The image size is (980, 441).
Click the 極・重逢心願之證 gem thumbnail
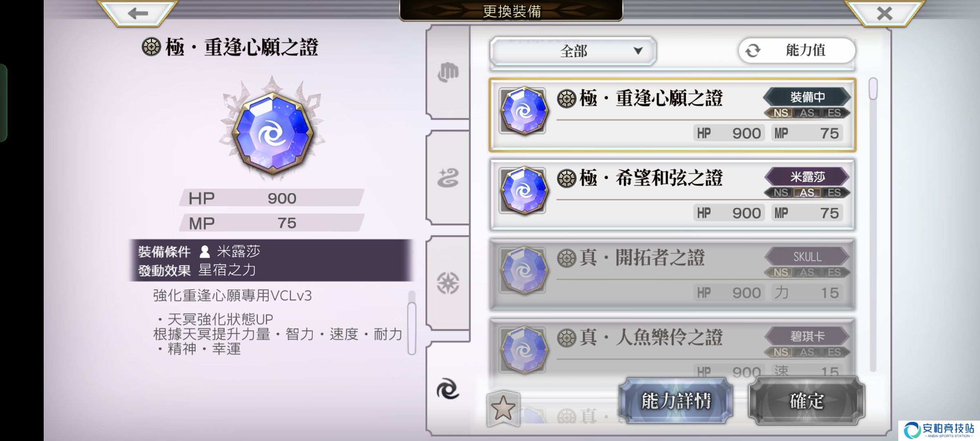523,111
